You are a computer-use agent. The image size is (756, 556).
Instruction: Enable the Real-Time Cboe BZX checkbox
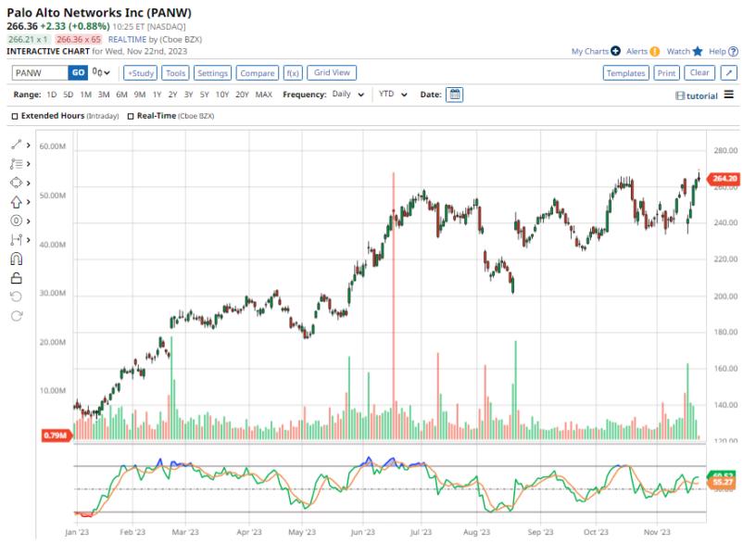point(131,116)
